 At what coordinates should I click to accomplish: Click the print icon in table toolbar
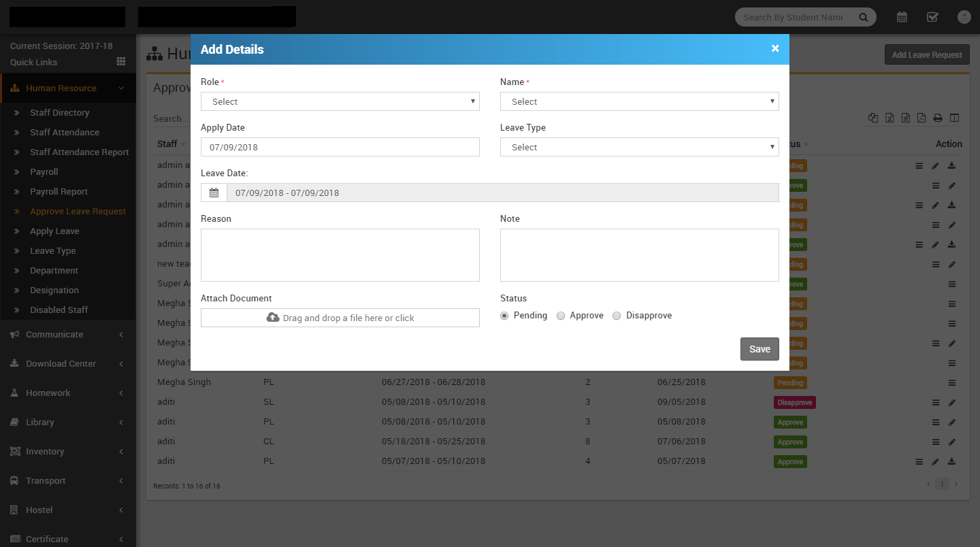click(938, 118)
